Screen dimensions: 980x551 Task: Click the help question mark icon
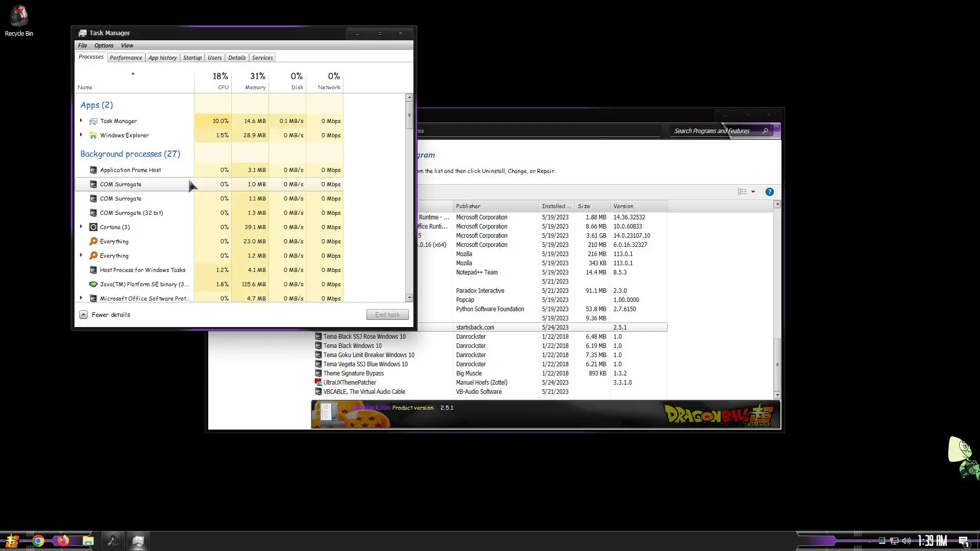click(769, 192)
